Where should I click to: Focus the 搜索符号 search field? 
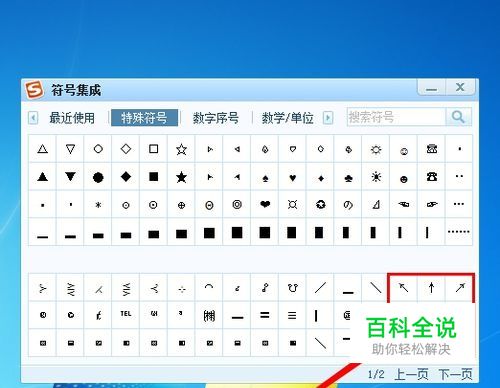396,117
